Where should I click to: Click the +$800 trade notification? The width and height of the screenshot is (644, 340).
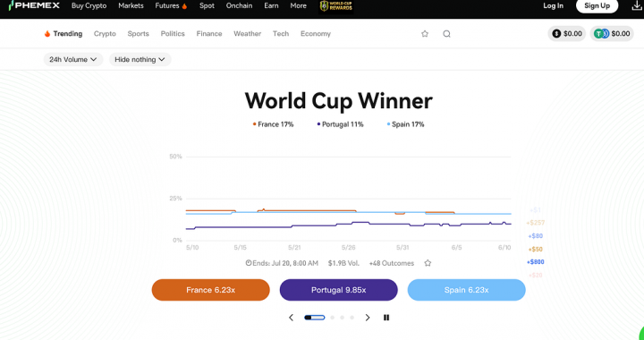click(535, 262)
